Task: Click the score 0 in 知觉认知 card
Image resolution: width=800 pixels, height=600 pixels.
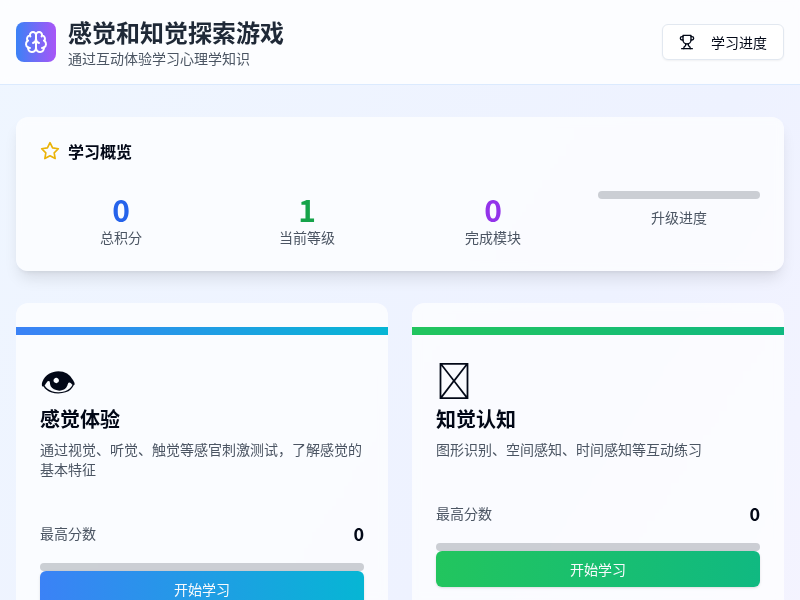Action: tap(755, 514)
